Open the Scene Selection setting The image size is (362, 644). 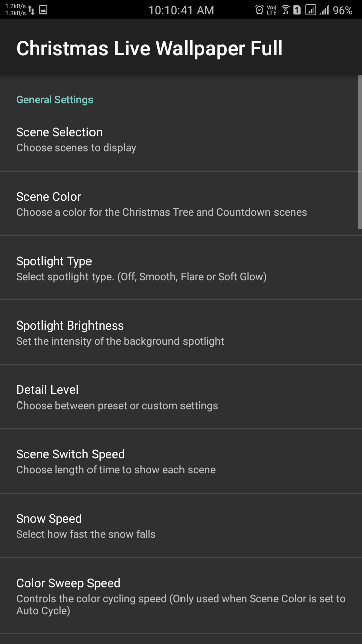pos(181,139)
